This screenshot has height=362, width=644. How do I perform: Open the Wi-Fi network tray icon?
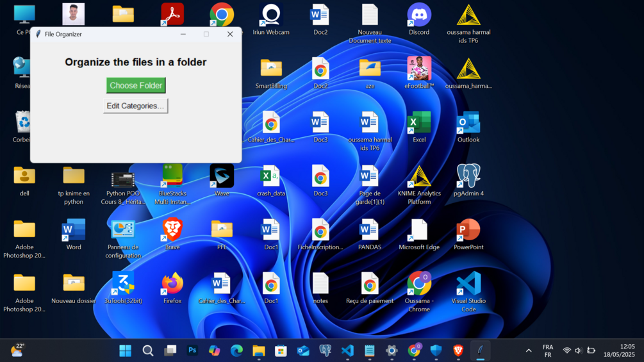567,350
